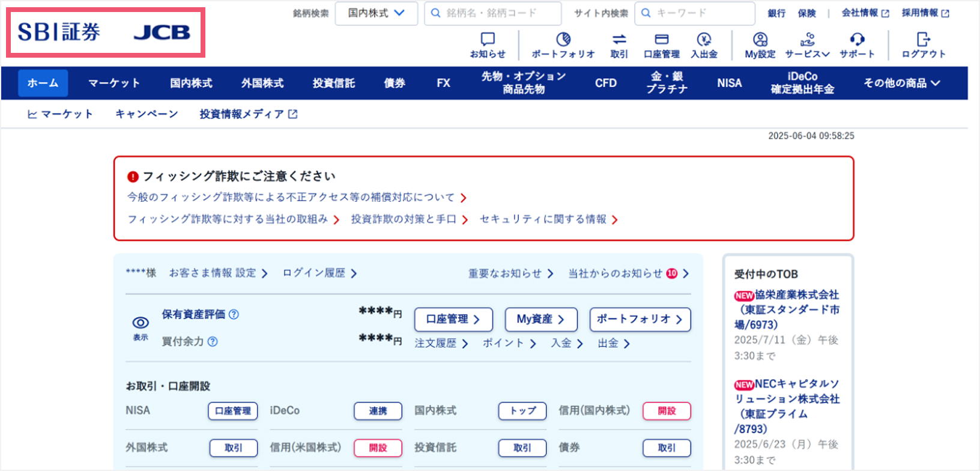Click the キーワード site search field
Screen dimensions: 980x471
pos(695,13)
